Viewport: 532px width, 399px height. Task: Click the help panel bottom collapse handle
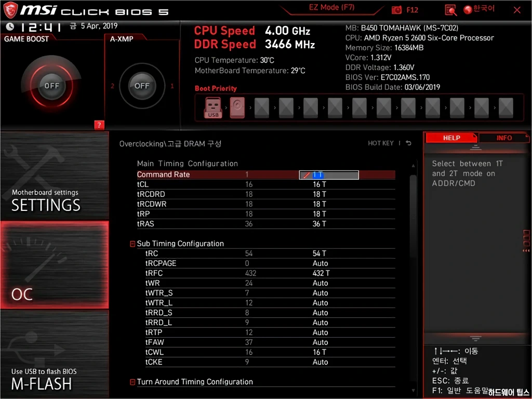(475, 338)
